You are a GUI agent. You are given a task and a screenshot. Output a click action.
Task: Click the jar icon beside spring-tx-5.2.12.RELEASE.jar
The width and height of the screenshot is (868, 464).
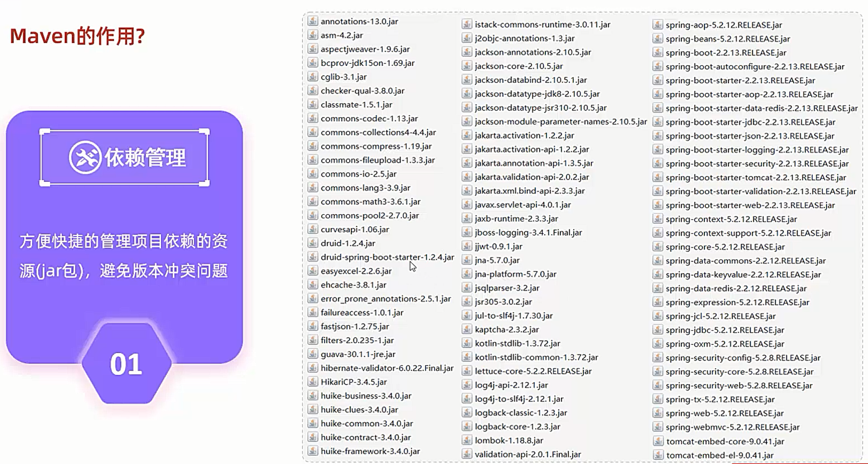click(658, 398)
